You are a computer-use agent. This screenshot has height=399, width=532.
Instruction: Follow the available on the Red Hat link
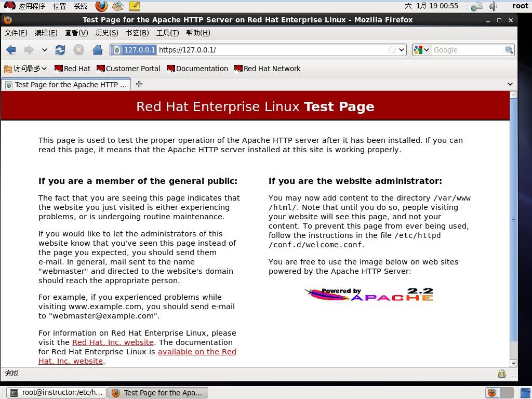point(197,352)
